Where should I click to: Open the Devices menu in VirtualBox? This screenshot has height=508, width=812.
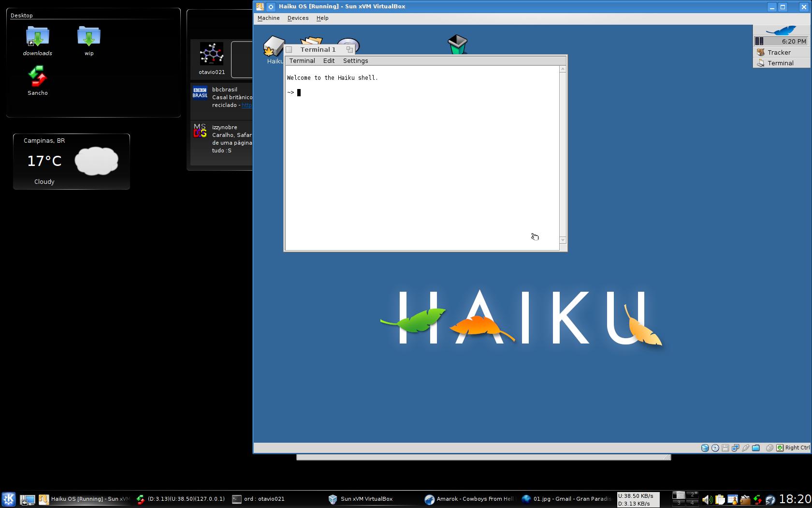298,18
